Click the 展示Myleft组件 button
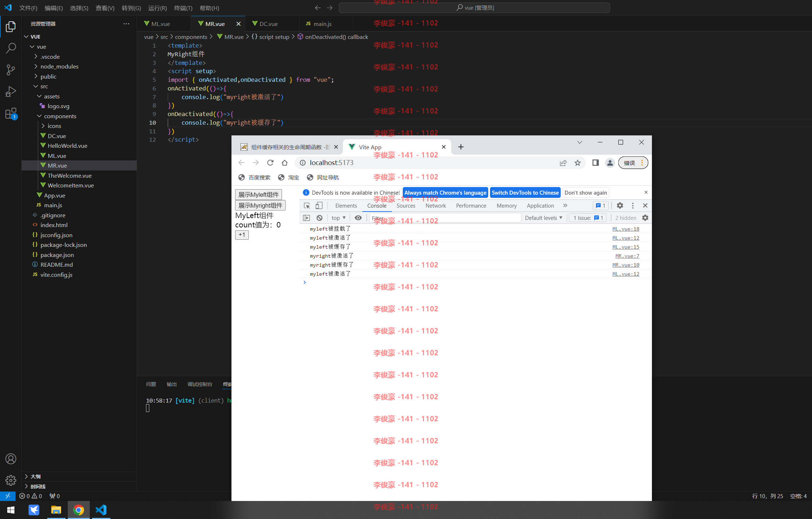Screen dimensions: 812x519 pos(259,195)
